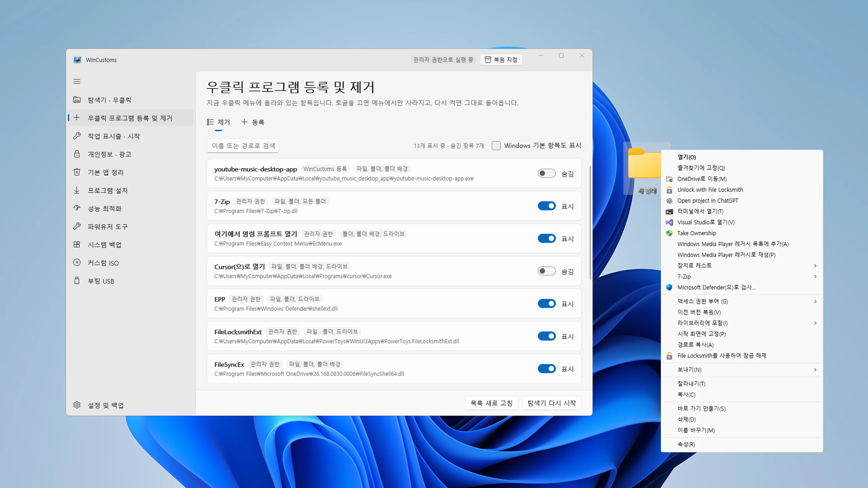Click the 탐색기 · 우클릭 sidebar folder icon
This screenshot has width=868, height=488.
(x=77, y=100)
